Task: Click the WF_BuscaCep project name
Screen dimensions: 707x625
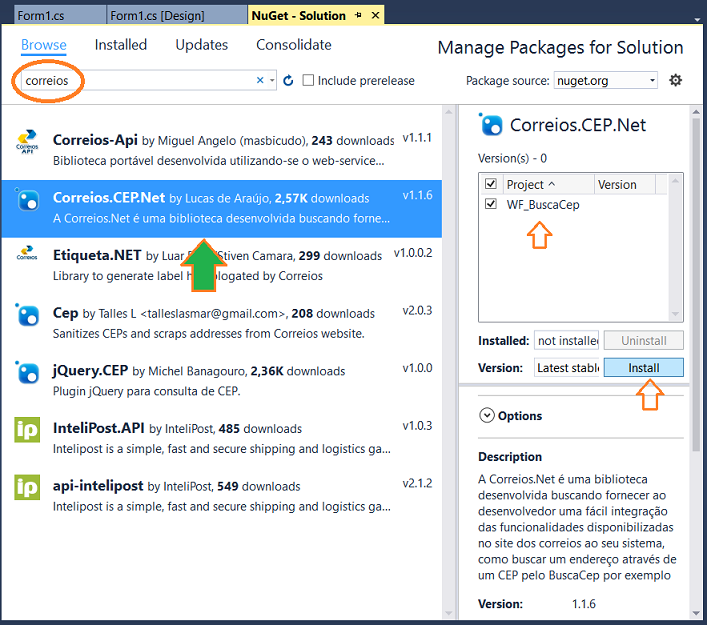Action: click(543, 204)
